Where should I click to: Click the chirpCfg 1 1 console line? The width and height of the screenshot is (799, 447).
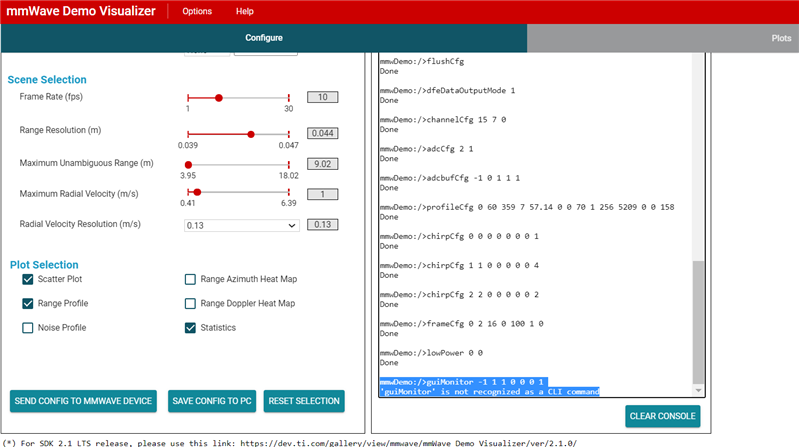(459, 265)
